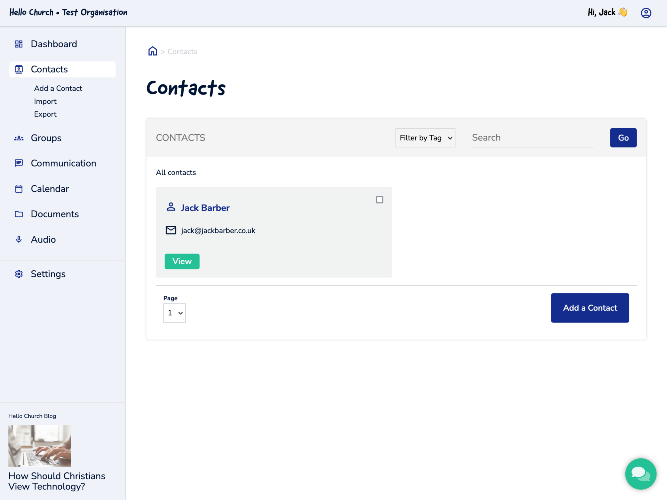The height and width of the screenshot is (500, 667).
Task: Click the Contacts breadcrumb text
Action: (182, 51)
